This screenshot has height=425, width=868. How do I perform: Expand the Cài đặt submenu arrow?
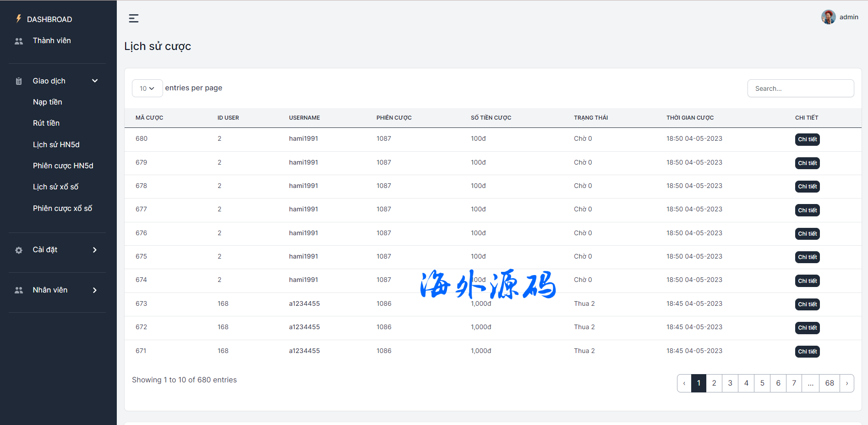tap(95, 250)
